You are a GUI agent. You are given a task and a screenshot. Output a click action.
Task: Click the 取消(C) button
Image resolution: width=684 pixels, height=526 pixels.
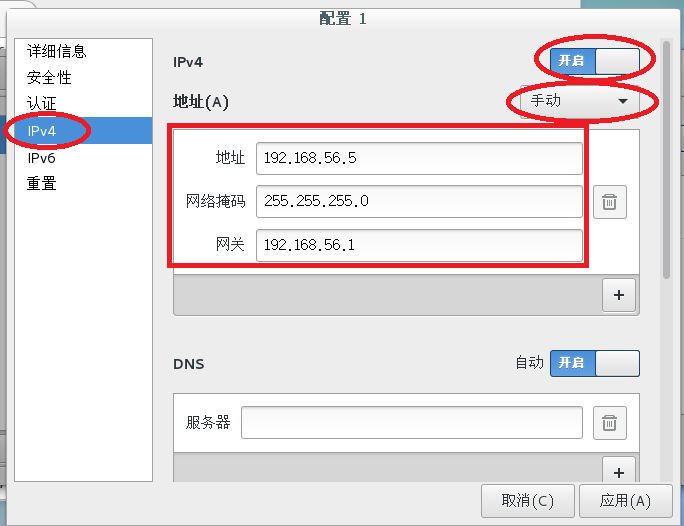(527, 501)
